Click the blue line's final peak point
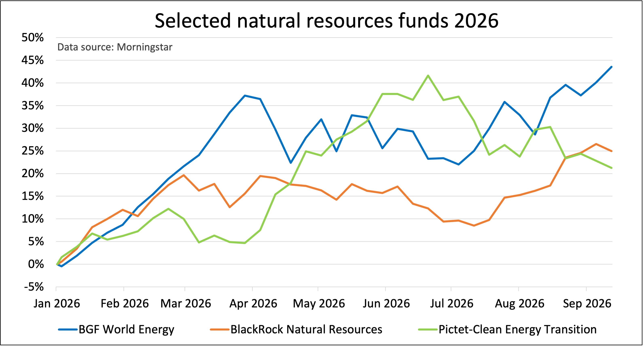Viewport: 644px width, 347px height. click(x=611, y=67)
